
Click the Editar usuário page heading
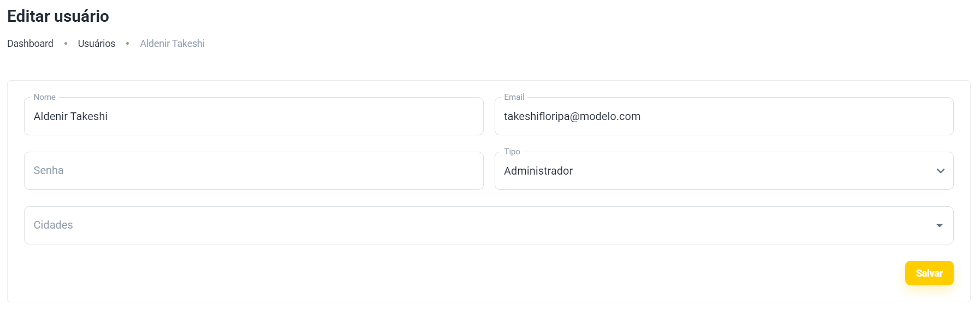pyautogui.click(x=58, y=16)
